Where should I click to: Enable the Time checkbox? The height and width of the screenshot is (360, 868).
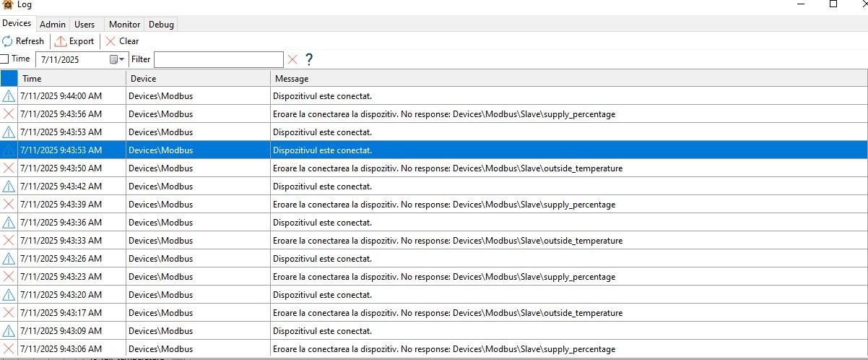[5, 59]
